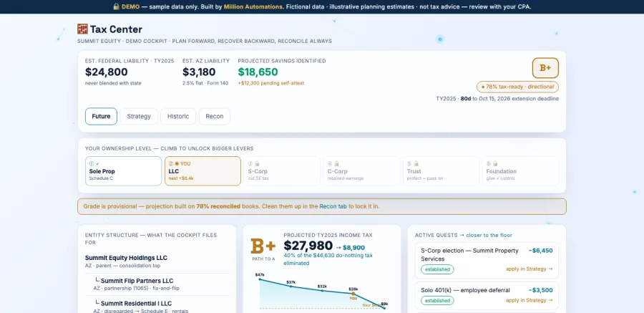Click 'apply in Strategy' for S-Corp election
This screenshot has width=644, height=313.
(530, 269)
